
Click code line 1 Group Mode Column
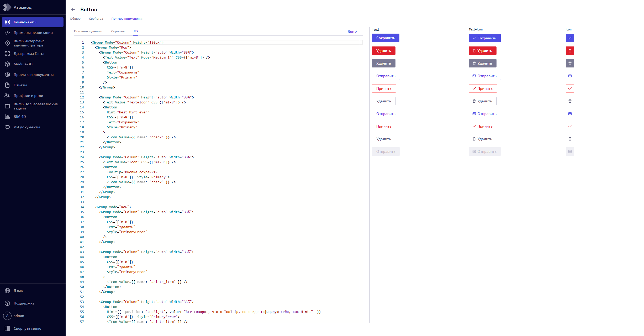(127, 42)
